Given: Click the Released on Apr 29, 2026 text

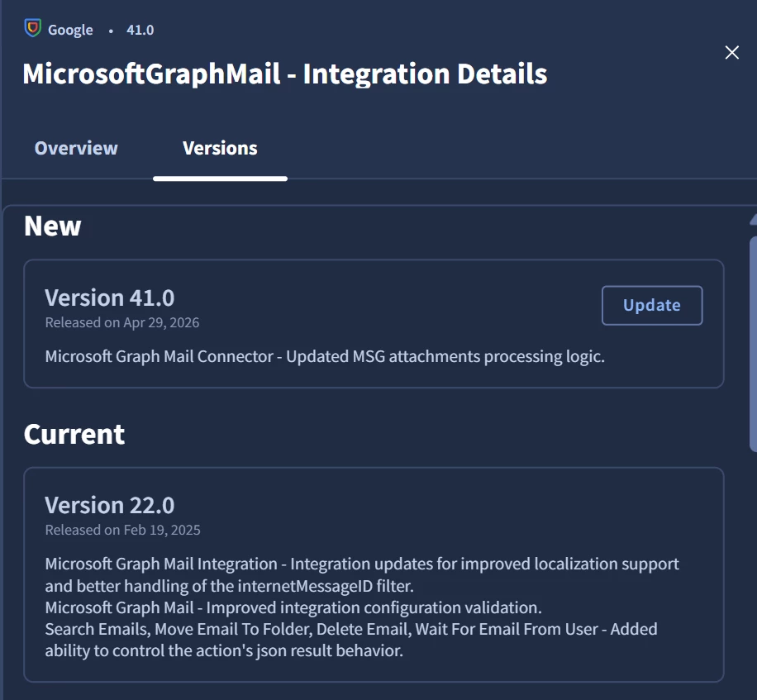Looking at the screenshot, I should 122,322.
